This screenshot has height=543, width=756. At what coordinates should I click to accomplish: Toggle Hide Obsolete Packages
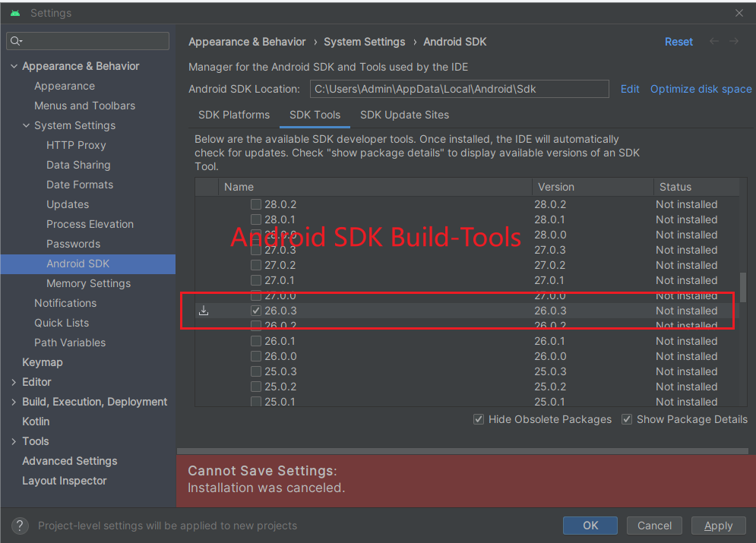(x=478, y=419)
